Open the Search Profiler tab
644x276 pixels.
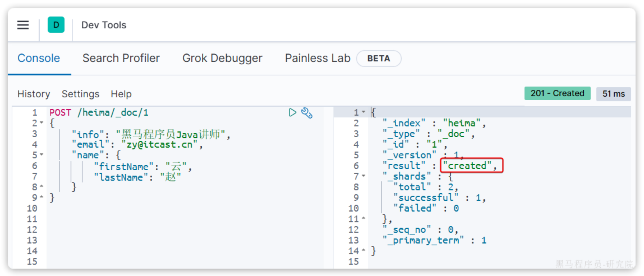click(121, 58)
